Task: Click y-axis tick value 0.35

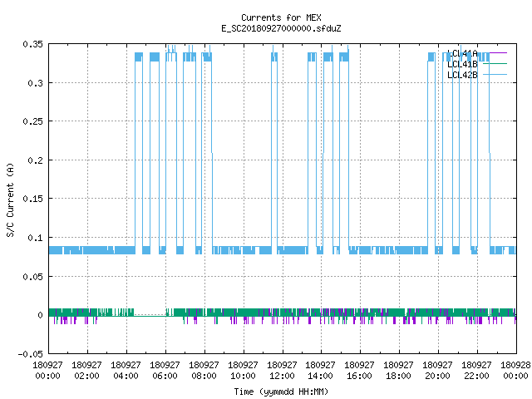Action: (33, 44)
